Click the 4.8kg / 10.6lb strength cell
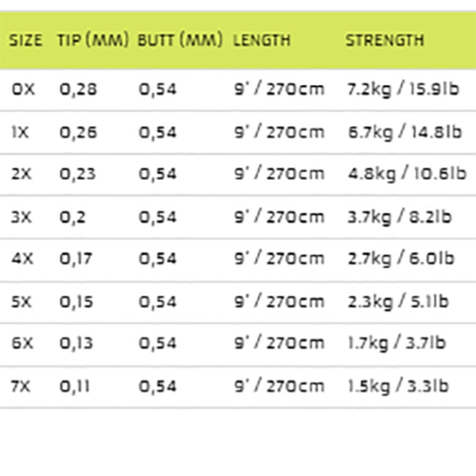This screenshot has height=476, width=476. (x=406, y=174)
